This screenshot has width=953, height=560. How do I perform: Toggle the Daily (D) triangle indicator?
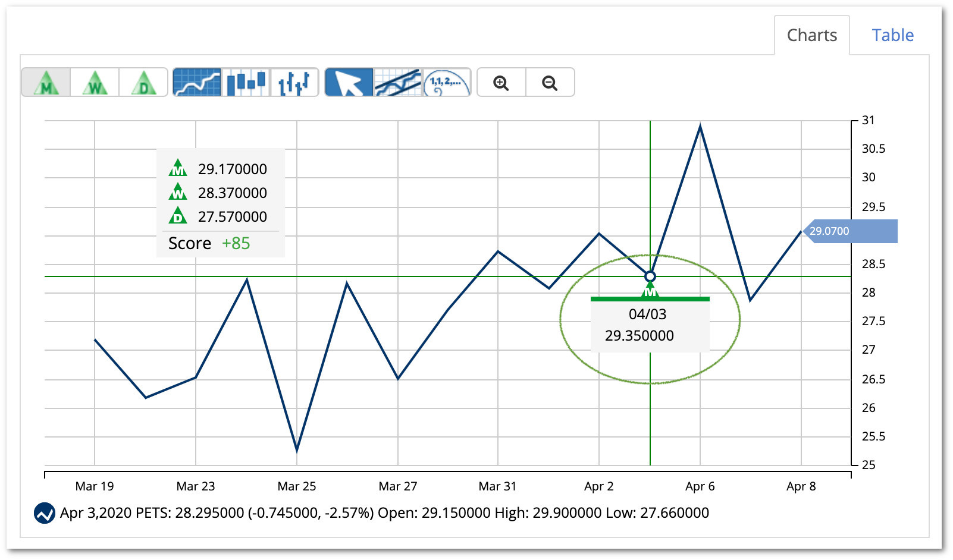point(143,82)
